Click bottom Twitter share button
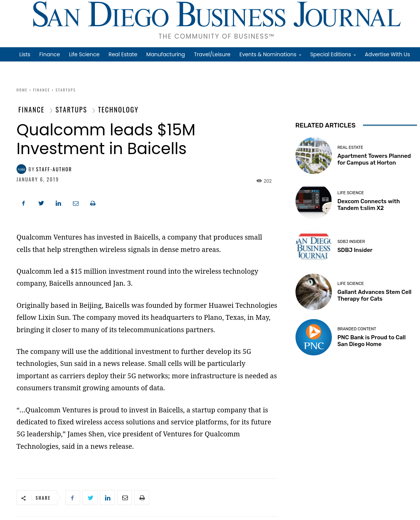420x520 pixels. (90, 498)
